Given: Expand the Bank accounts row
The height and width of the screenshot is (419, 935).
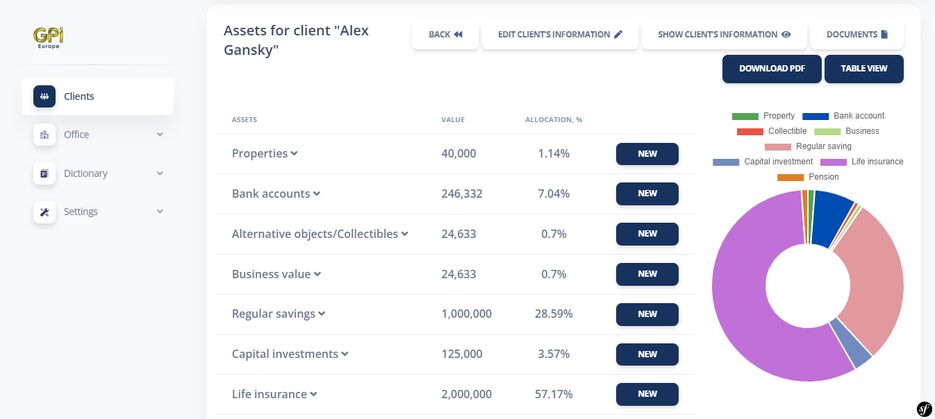Looking at the screenshot, I should [275, 194].
